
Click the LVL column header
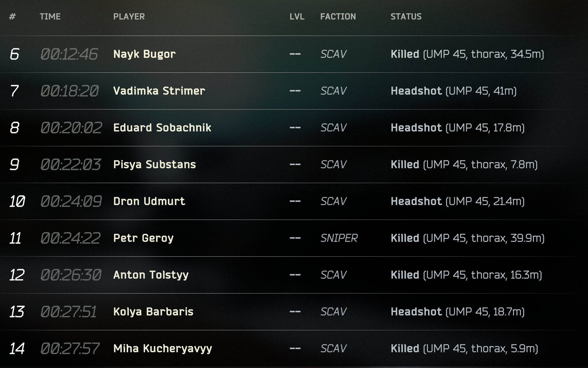pos(296,17)
